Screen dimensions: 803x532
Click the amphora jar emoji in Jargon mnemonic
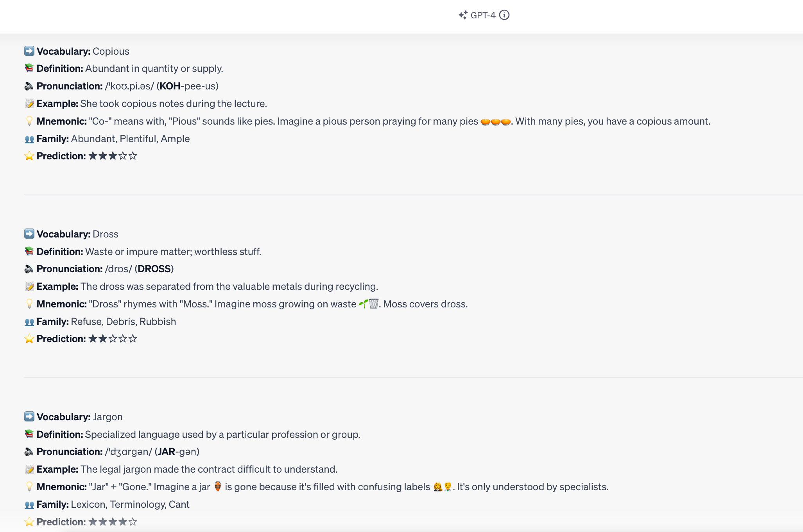[x=217, y=487]
